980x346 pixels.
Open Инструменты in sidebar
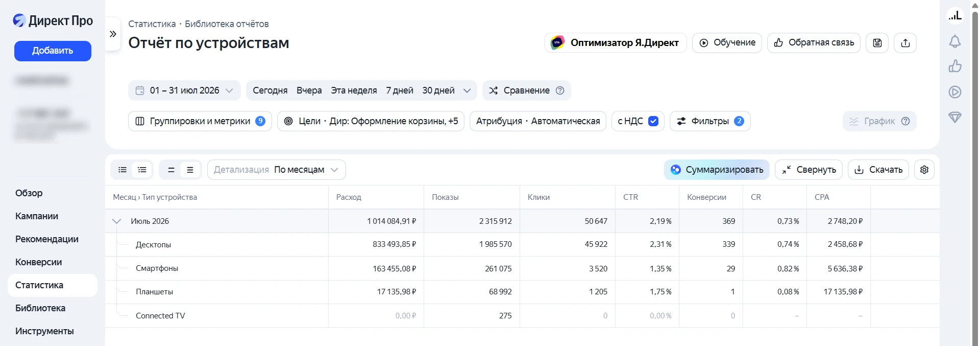coord(44,331)
